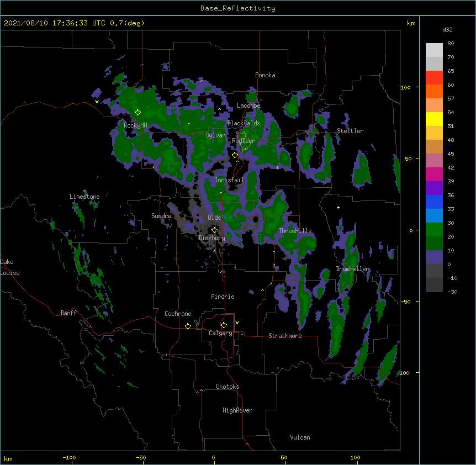
Task: Click the yellow diamond marker over Calgary
Action: coord(224,325)
